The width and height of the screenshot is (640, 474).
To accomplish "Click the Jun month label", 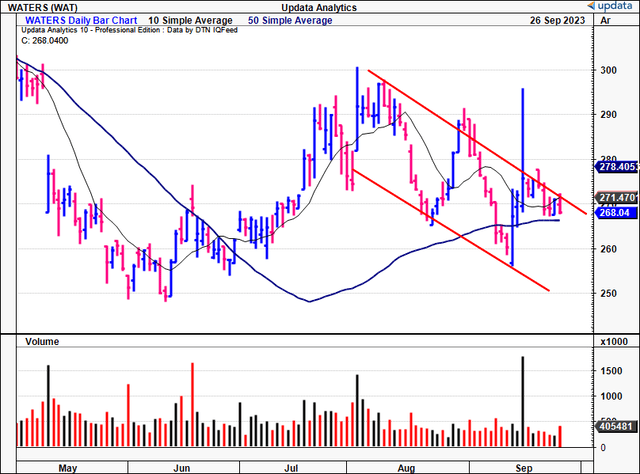I will [x=182, y=468].
